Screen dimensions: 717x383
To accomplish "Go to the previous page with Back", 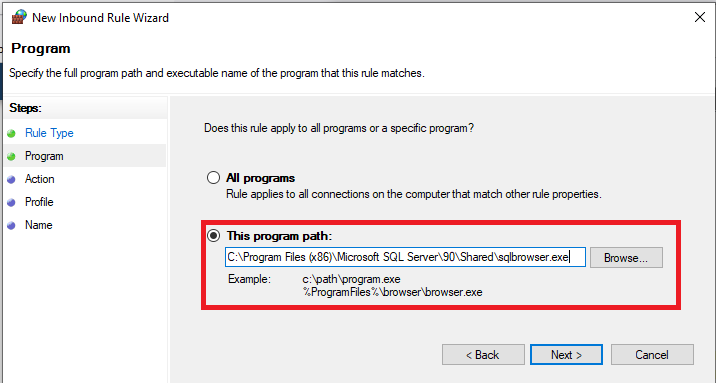I will click(x=483, y=355).
